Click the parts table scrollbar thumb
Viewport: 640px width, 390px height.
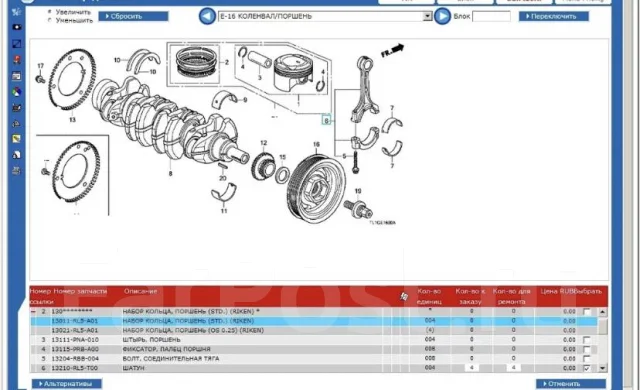click(603, 326)
